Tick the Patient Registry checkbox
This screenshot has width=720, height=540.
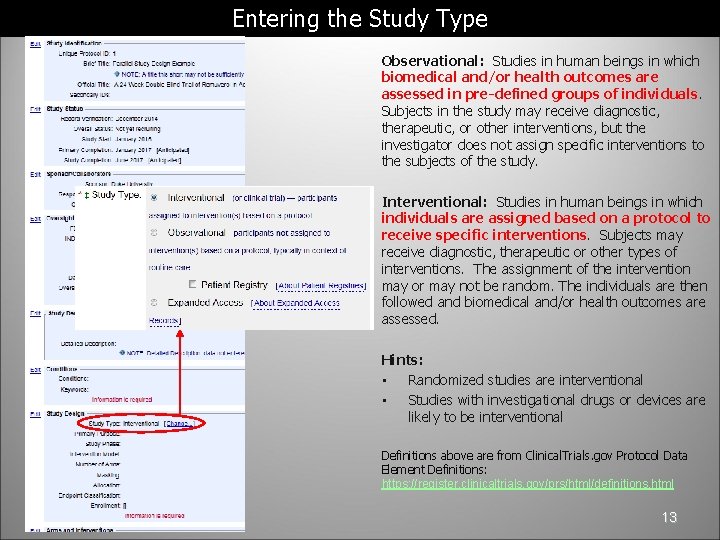pyautogui.click(x=192, y=284)
